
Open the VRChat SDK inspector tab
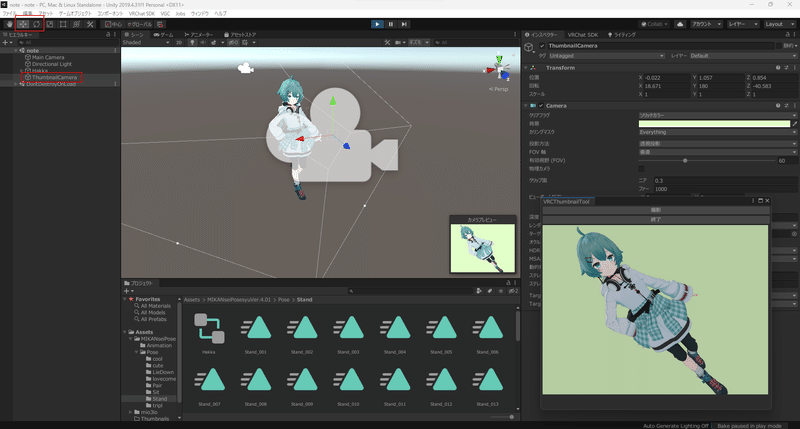click(x=583, y=35)
